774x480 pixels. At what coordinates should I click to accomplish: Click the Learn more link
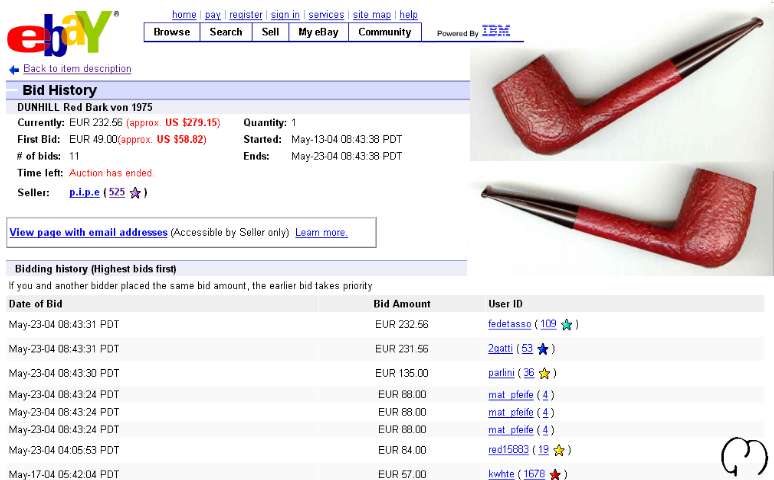click(321, 232)
